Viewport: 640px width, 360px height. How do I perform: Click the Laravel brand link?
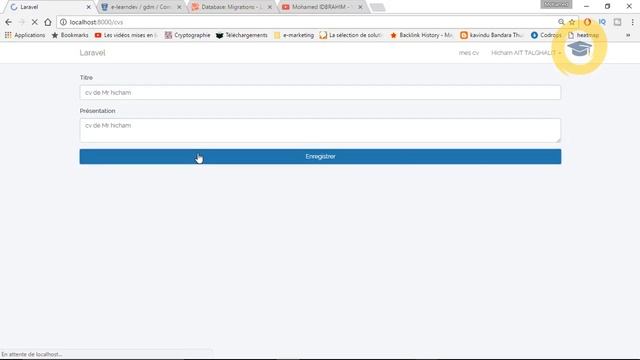point(92,53)
